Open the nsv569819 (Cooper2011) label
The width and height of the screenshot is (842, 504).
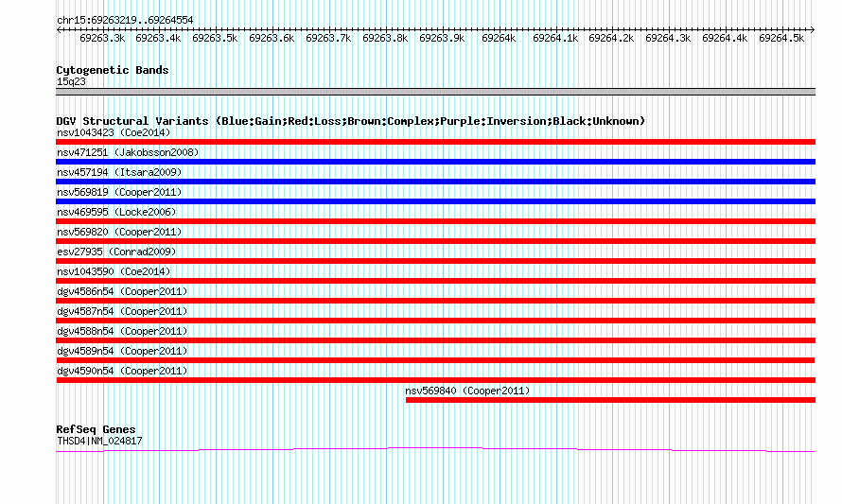[x=119, y=192]
